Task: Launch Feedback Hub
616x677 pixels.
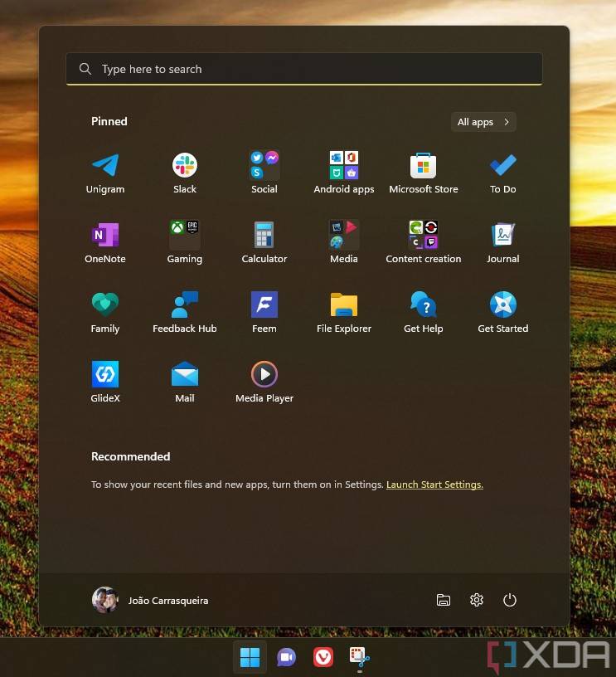Action: click(x=185, y=313)
